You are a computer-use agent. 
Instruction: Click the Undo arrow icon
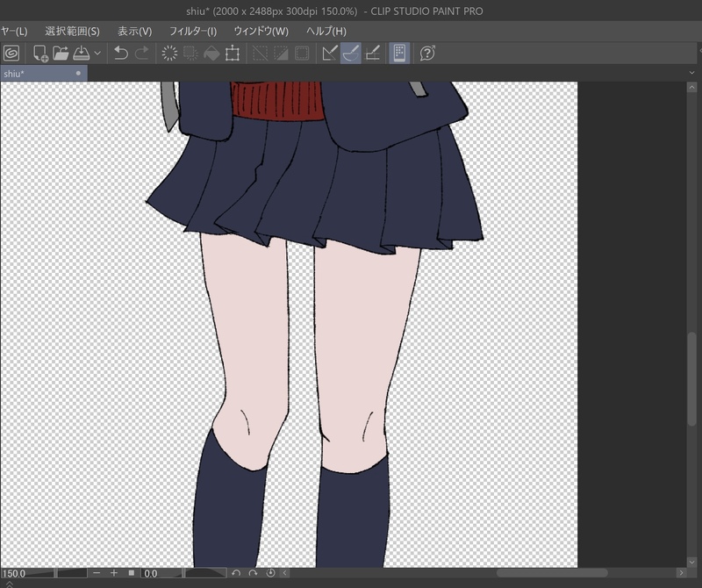(121, 54)
